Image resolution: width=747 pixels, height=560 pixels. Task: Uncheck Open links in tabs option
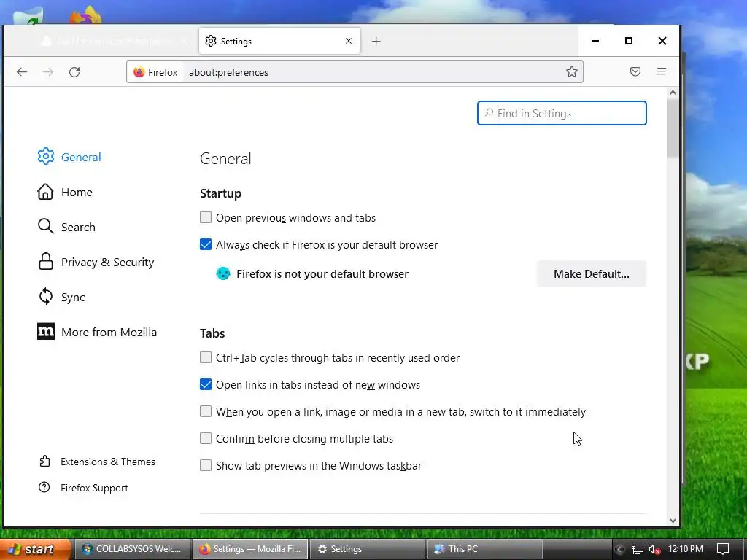(x=205, y=384)
